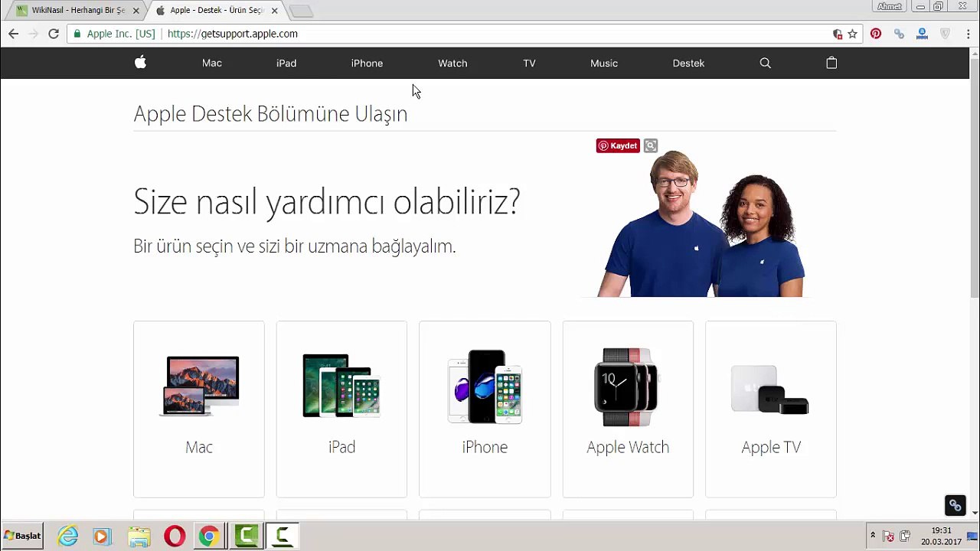980x551 pixels.
Task: Click the Apple logo in navigation bar
Action: click(x=140, y=63)
